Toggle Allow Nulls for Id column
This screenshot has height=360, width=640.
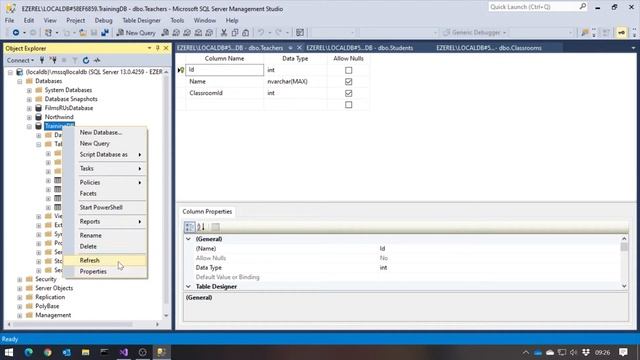point(348,70)
